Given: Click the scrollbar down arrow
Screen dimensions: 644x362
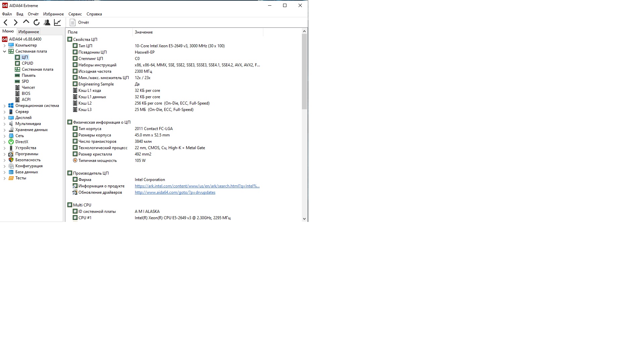Looking at the screenshot, I should pyautogui.click(x=304, y=219).
